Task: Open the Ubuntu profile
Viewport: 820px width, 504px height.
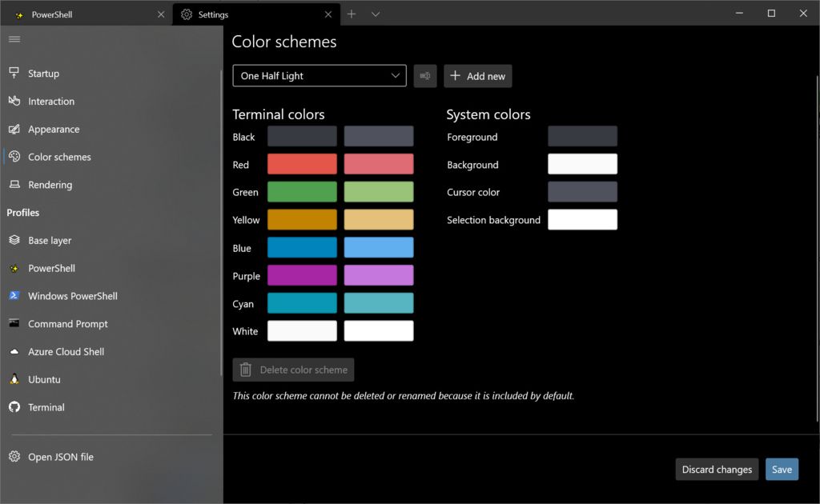Action: 111,379
